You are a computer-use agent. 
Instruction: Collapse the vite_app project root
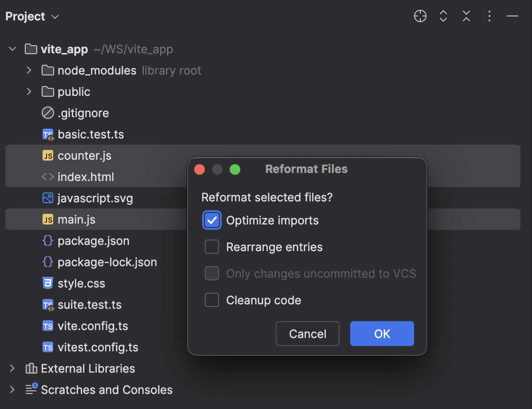pyautogui.click(x=12, y=49)
